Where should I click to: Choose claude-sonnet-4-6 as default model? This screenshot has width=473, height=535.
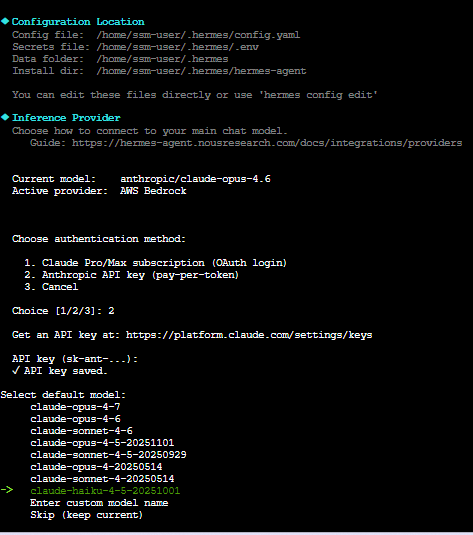point(81,431)
